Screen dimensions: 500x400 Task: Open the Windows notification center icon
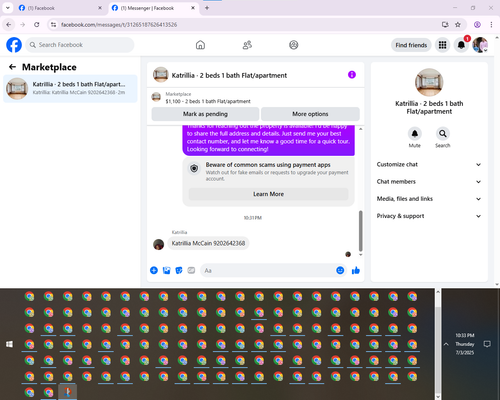(487, 344)
